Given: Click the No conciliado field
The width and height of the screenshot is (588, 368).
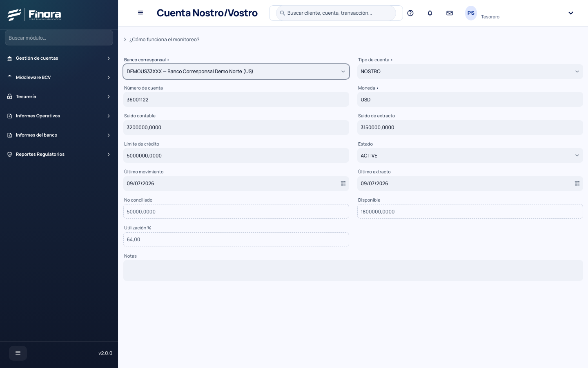Looking at the screenshot, I should click(236, 212).
